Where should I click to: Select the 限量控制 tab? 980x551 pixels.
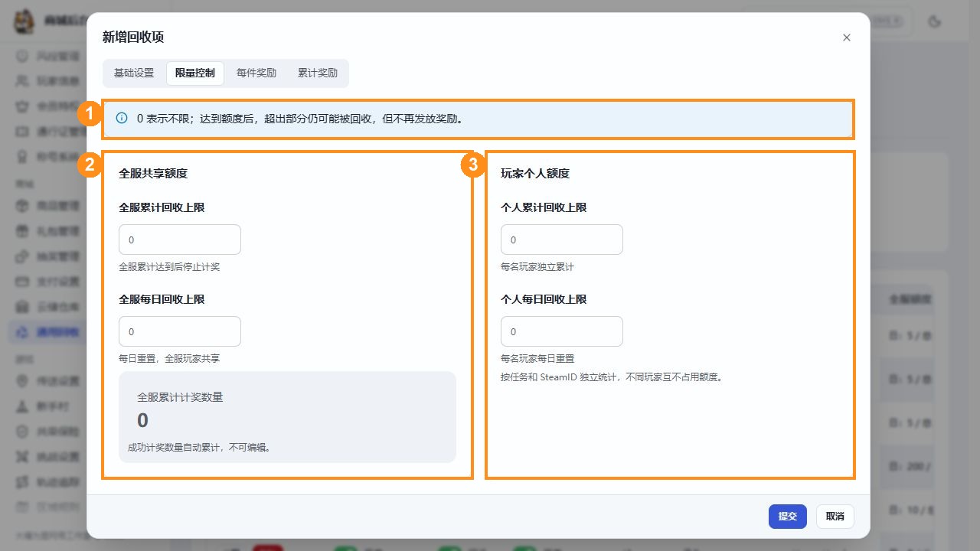tap(195, 73)
